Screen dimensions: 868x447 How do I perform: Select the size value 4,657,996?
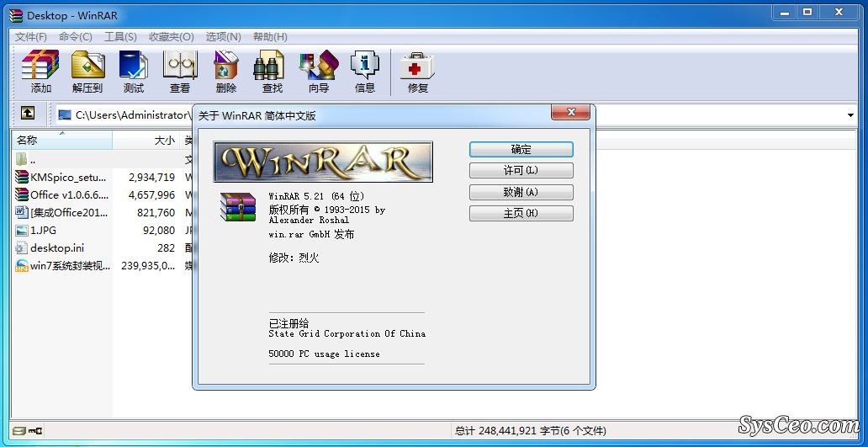pos(151,195)
